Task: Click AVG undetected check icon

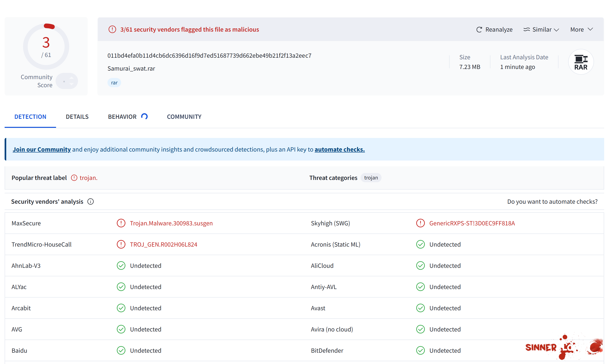Action: [x=121, y=329]
